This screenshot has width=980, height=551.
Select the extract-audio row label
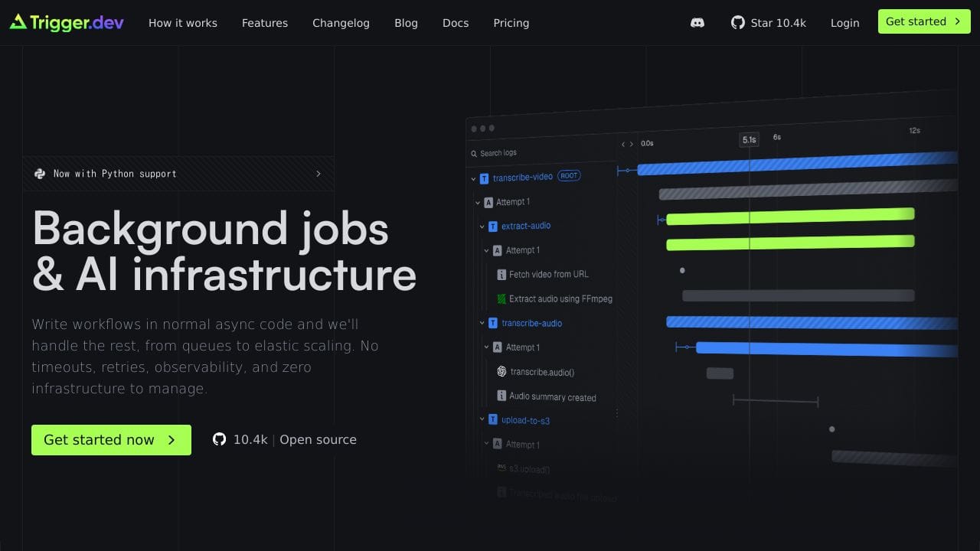pyautogui.click(x=526, y=226)
